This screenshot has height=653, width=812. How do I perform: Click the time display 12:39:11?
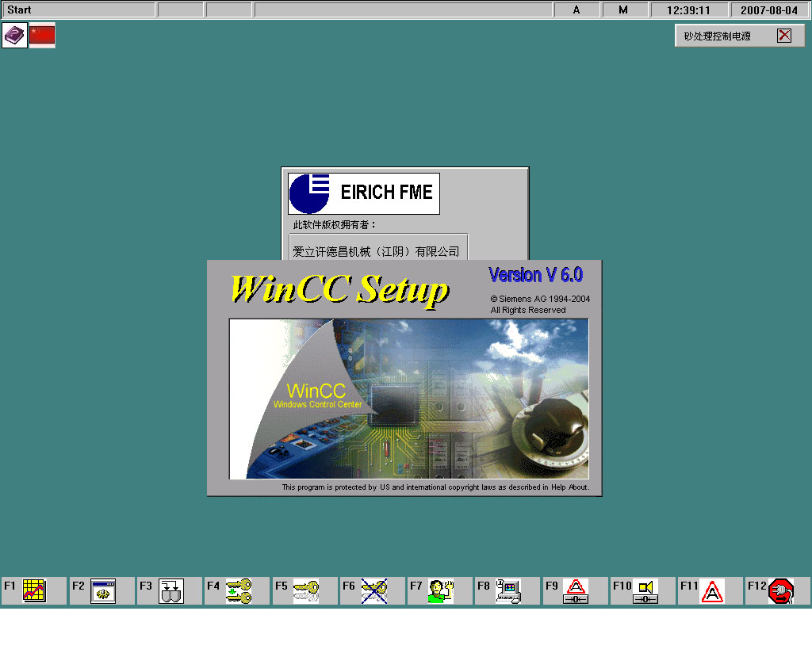coord(689,10)
